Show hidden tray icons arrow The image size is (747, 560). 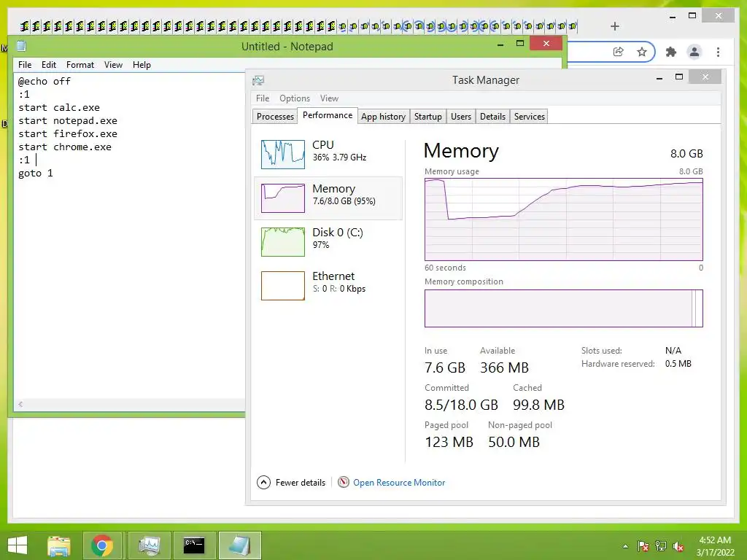click(625, 546)
